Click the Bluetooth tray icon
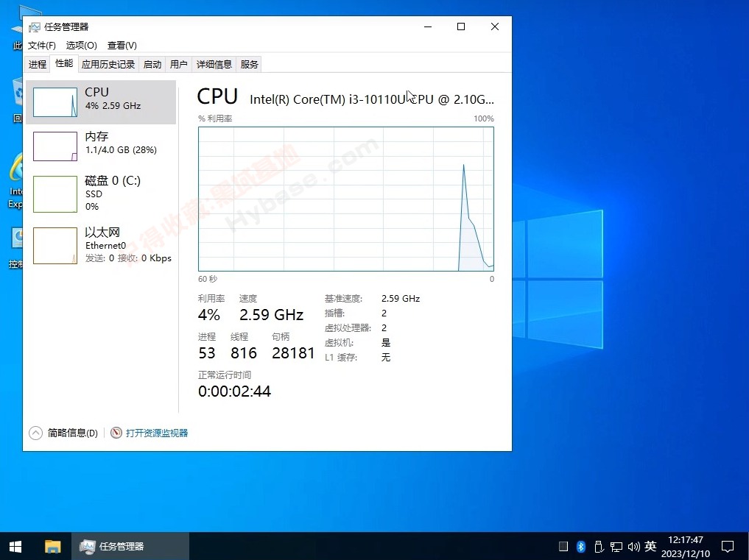 581,547
